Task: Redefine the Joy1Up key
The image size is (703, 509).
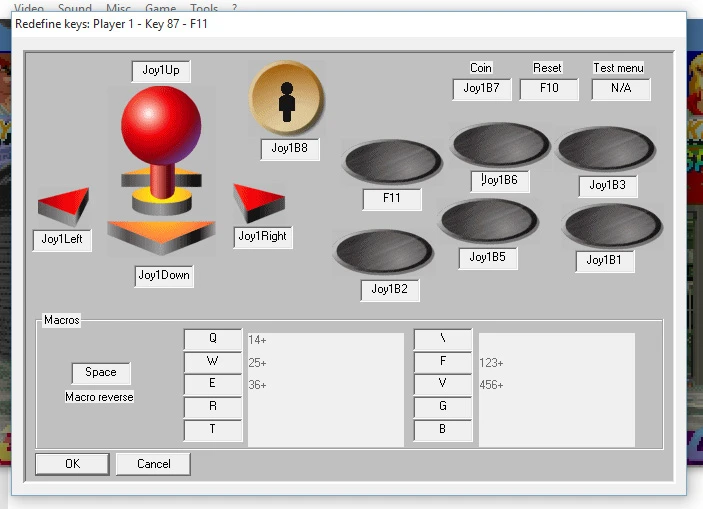Action: pyautogui.click(x=161, y=71)
